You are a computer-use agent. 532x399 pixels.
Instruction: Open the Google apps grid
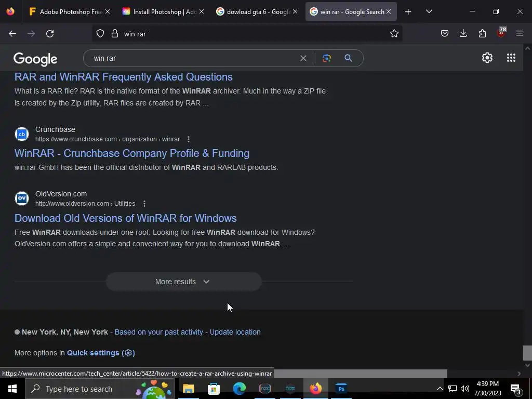point(511,58)
